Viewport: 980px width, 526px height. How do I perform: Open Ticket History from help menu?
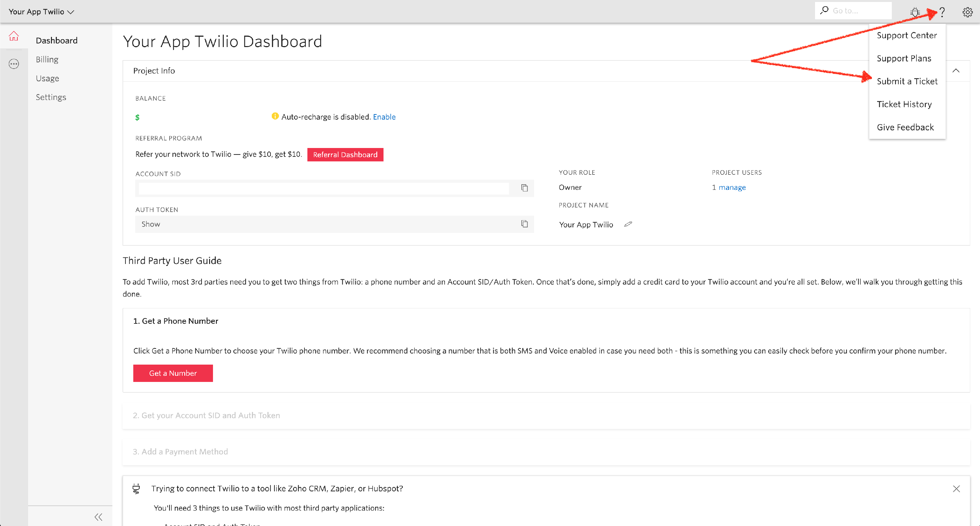(904, 104)
